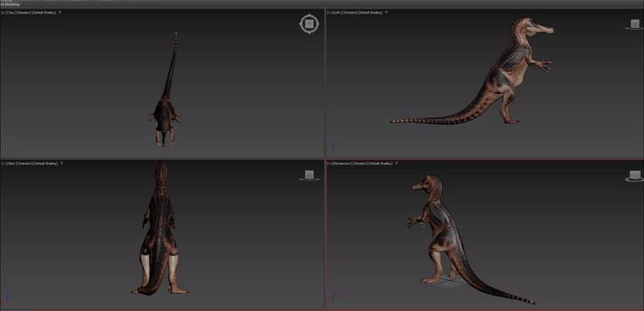Open [Default Shading] menu in Back viewport
This screenshot has height=311, width=644.
[x=45, y=164]
